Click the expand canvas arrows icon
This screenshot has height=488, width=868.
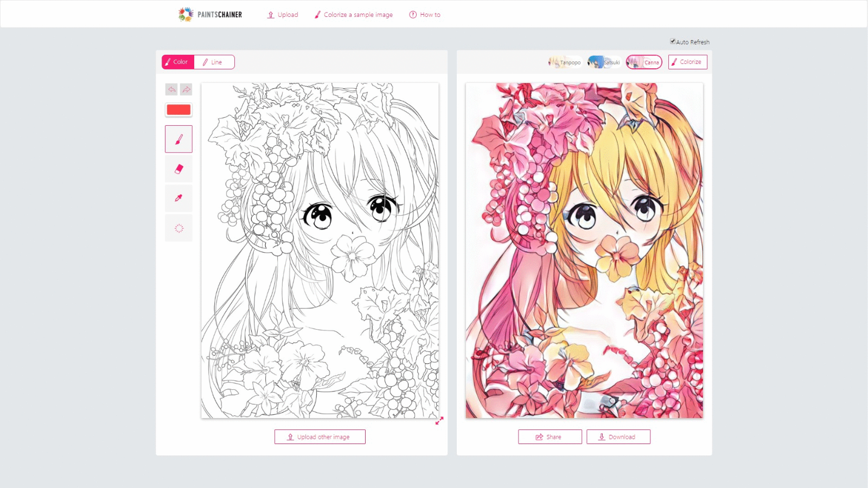439,421
